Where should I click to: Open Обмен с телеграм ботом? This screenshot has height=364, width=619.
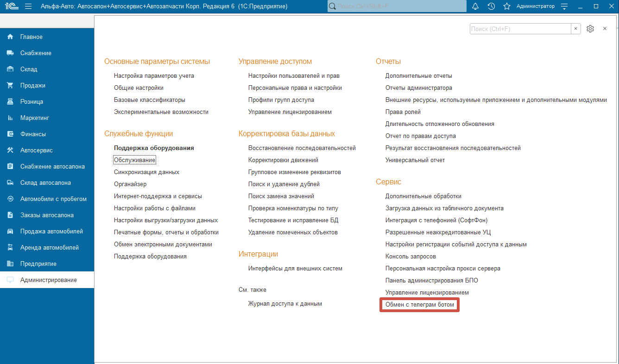tap(419, 304)
